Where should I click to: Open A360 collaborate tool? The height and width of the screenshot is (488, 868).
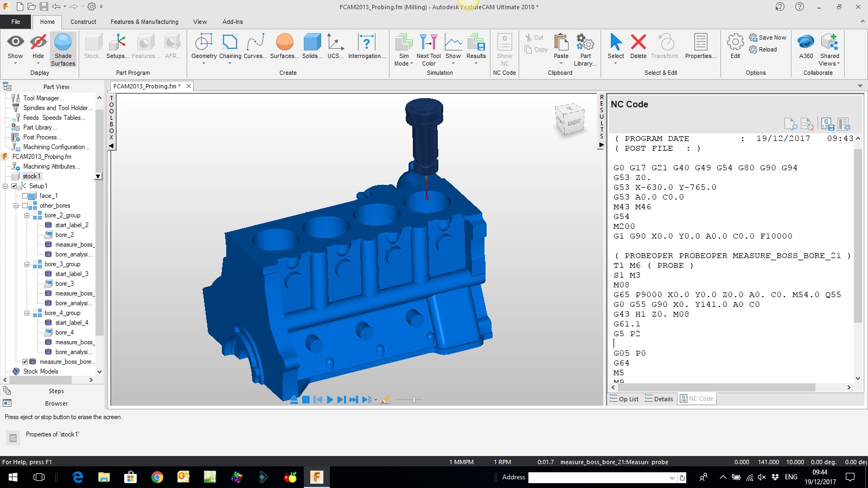coord(806,46)
